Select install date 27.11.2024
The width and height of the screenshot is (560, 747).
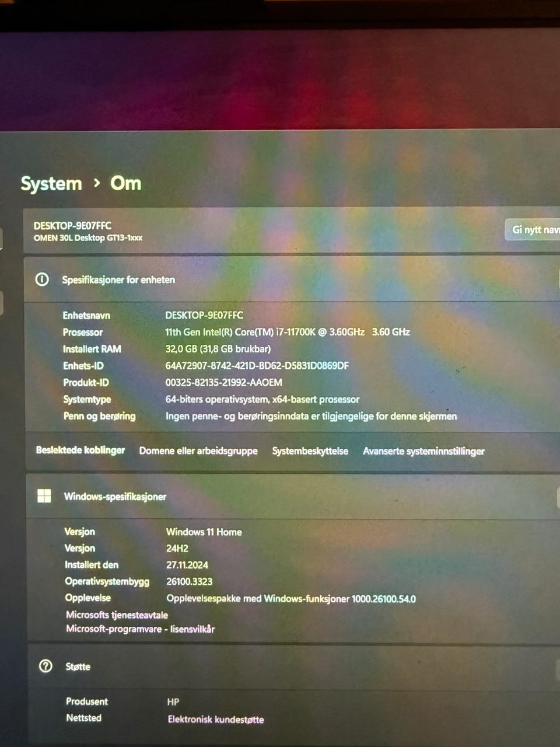click(x=187, y=565)
